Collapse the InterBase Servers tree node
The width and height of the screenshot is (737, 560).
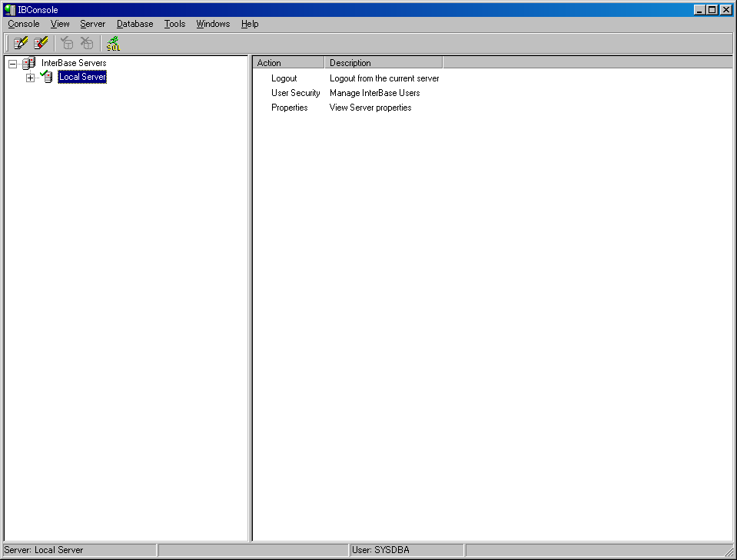pyautogui.click(x=12, y=64)
